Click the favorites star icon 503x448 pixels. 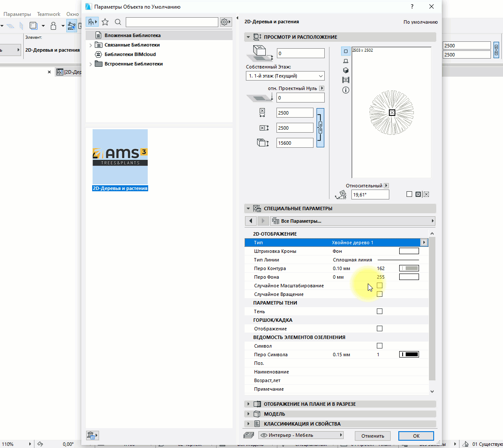[x=105, y=22]
